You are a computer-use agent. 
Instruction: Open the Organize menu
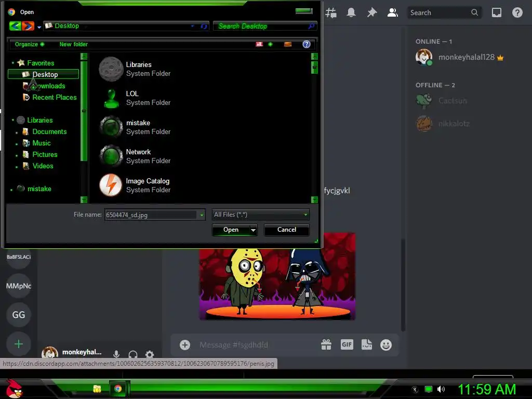point(29,45)
